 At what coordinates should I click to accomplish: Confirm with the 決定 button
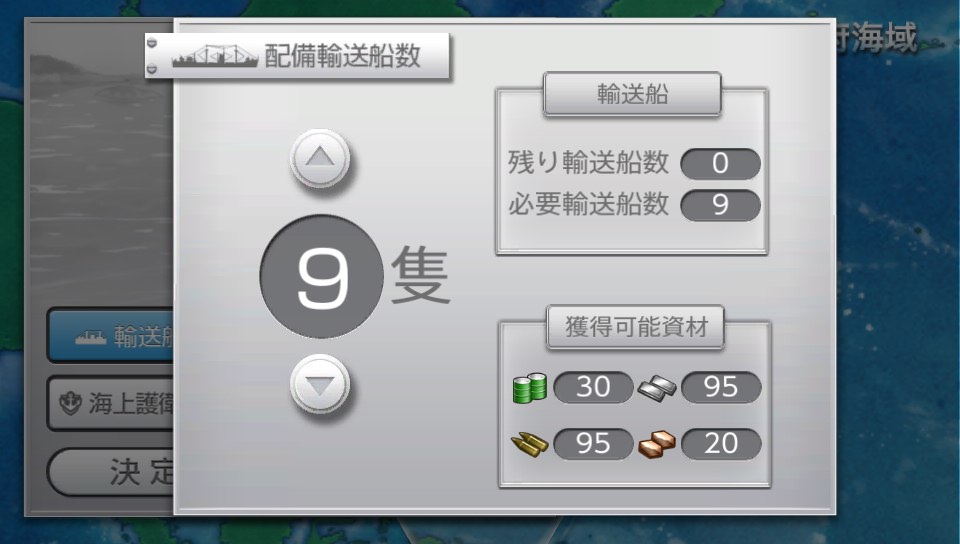coord(111,472)
